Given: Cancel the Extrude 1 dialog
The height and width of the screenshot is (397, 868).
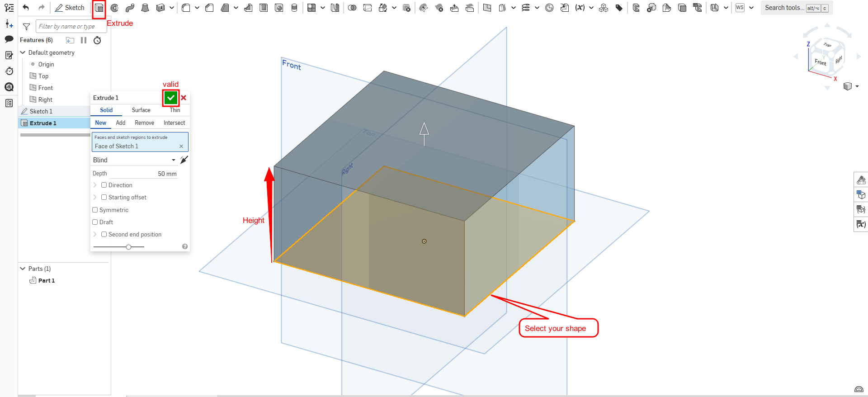Looking at the screenshot, I should click(184, 98).
